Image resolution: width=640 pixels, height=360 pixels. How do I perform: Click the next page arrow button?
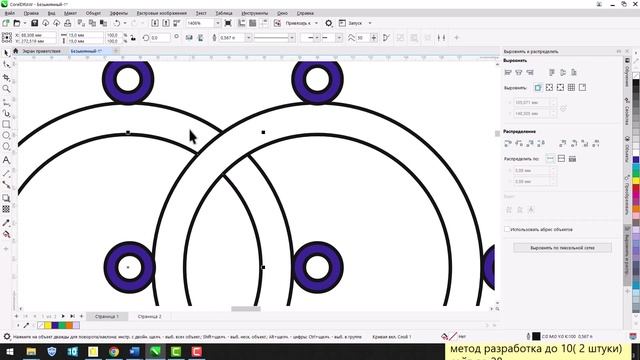pos(63,316)
